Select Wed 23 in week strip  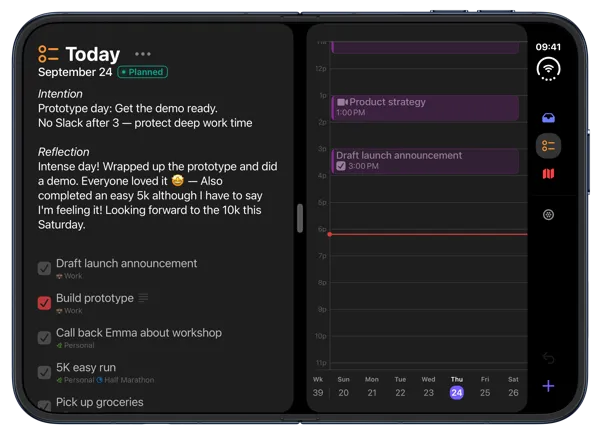(x=428, y=387)
